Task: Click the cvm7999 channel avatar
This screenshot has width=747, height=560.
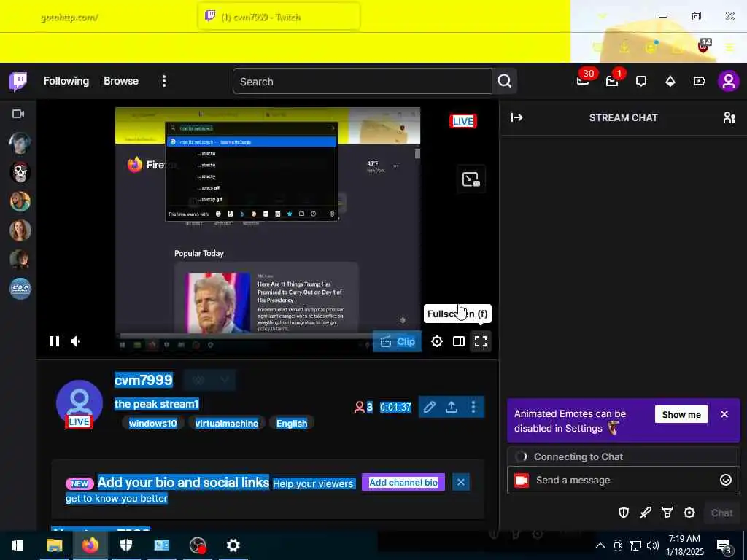Action: point(79,403)
